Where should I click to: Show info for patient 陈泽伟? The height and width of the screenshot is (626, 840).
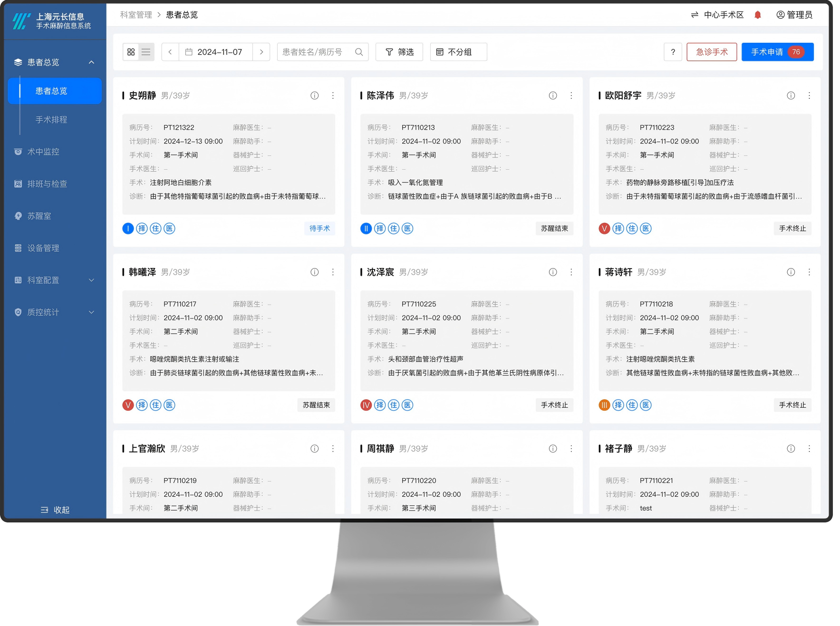click(x=552, y=96)
